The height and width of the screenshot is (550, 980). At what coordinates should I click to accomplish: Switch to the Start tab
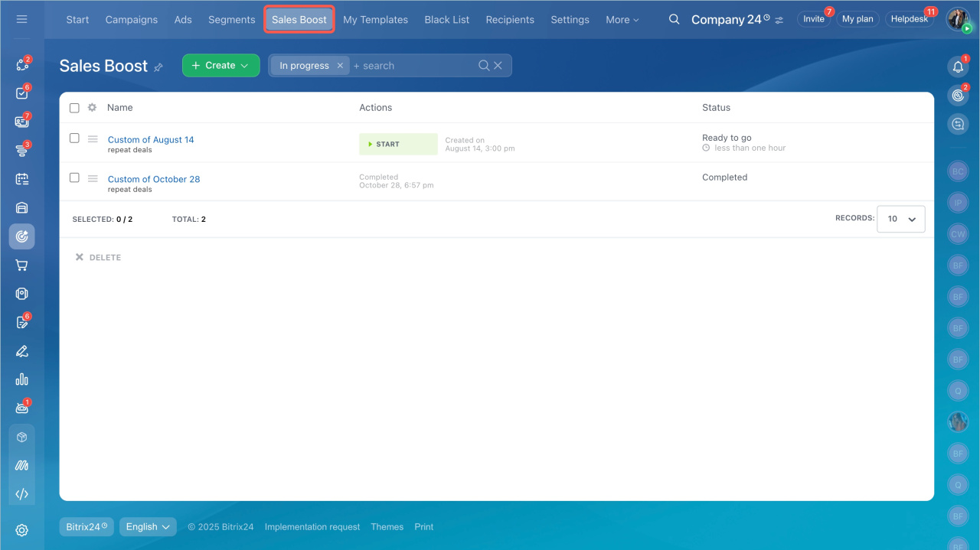click(77, 20)
